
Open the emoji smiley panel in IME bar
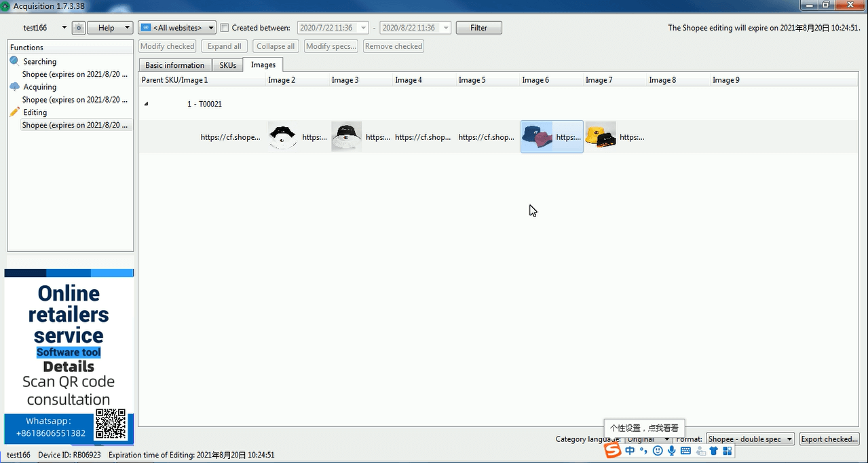(x=658, y=451)
